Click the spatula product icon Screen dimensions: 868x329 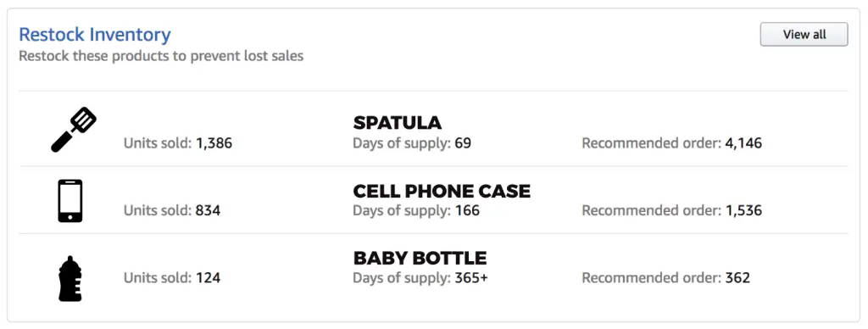[74, 130]
